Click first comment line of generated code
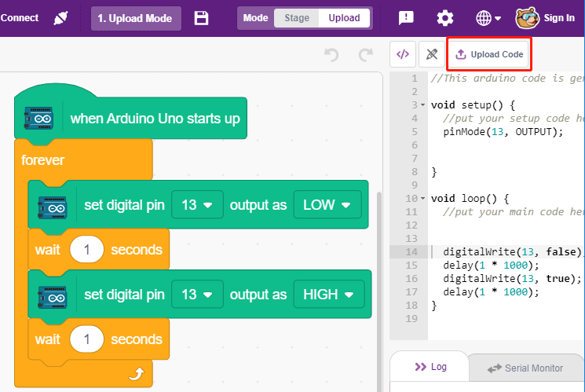 tap(507, 79)
